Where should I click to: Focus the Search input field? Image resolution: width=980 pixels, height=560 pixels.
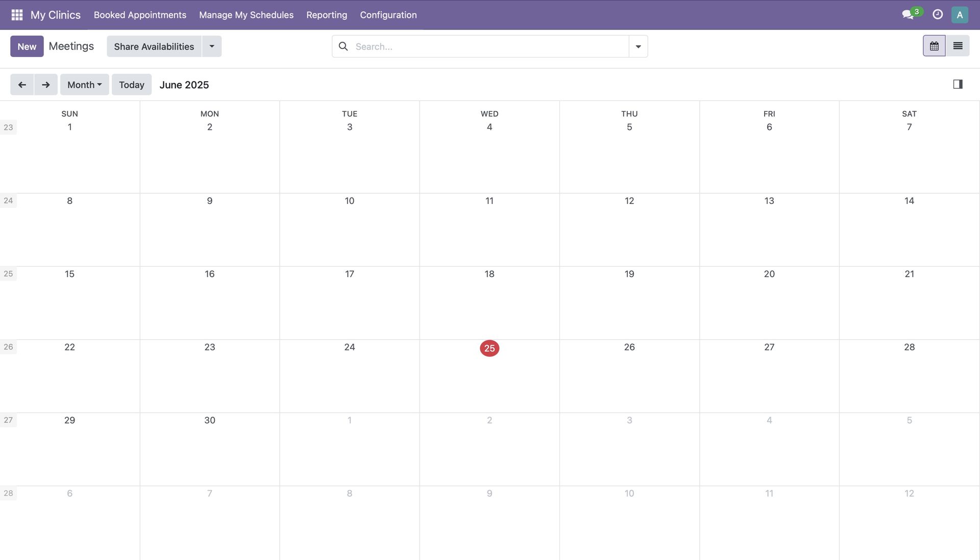(x=490, y=46)
